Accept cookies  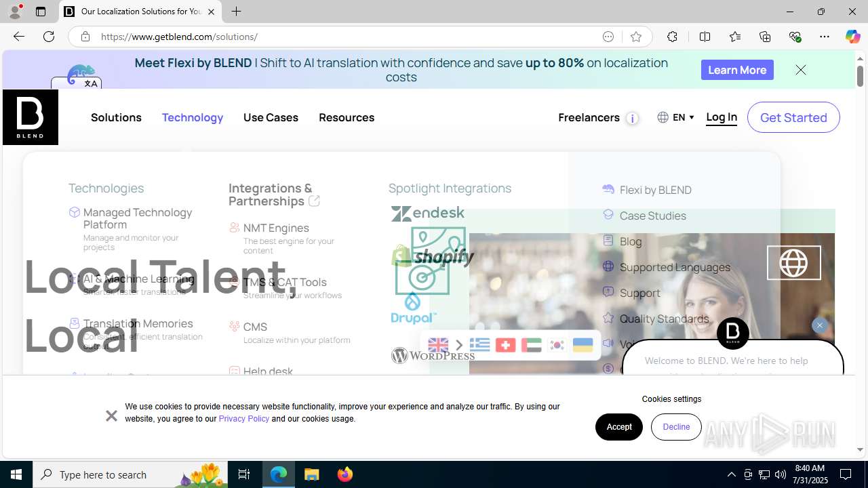pyautogui.click(x=619, y=427)
